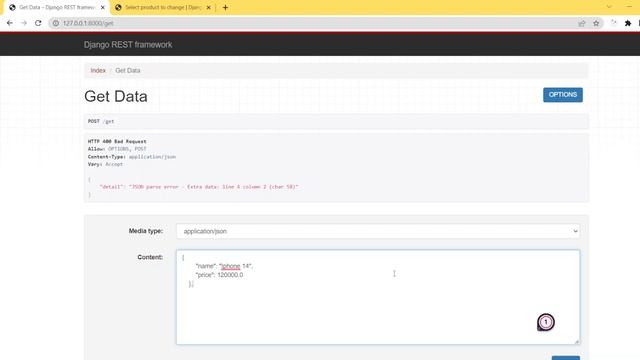640x360 pixels.
Task: Open the Media type dropdown
Action: [378, 231]
